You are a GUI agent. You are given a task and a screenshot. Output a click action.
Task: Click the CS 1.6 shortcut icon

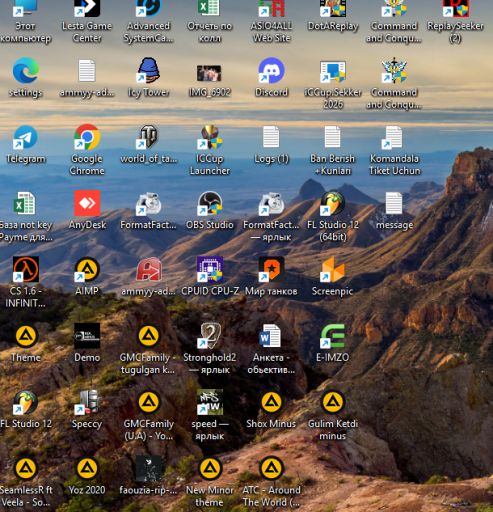tap(26, 269)
